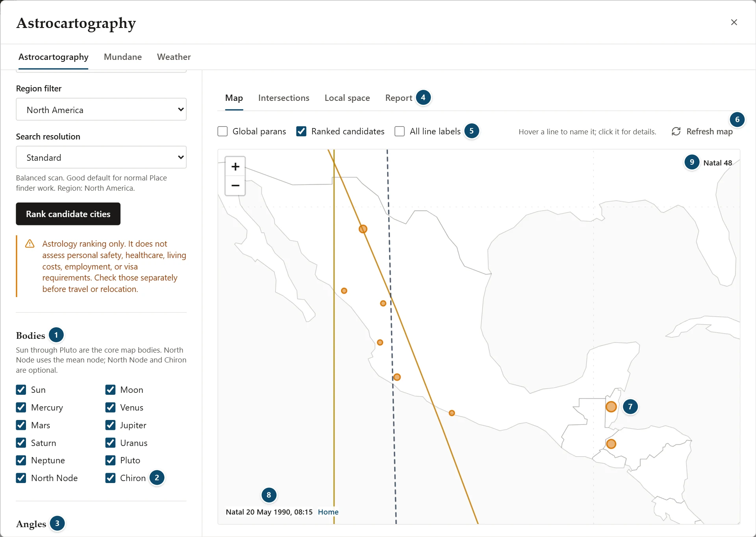Toggle the Saturn checkbox
The width and height of the screenshot is (756, 537).
point(21,443)
